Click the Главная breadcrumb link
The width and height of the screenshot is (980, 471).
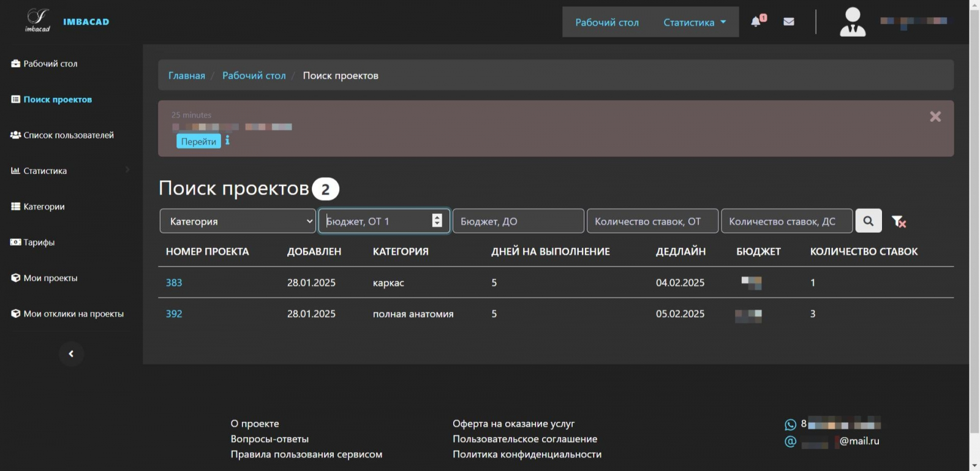[187, 75]
